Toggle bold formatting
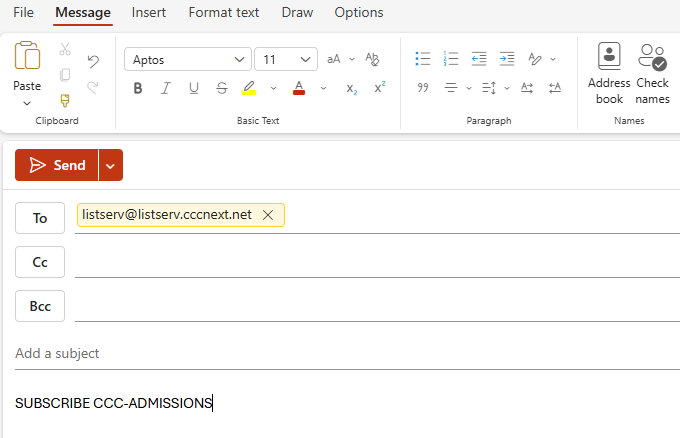Image resolution: width=680 pixels, height=438 pixels. click(x=138, y=88)
